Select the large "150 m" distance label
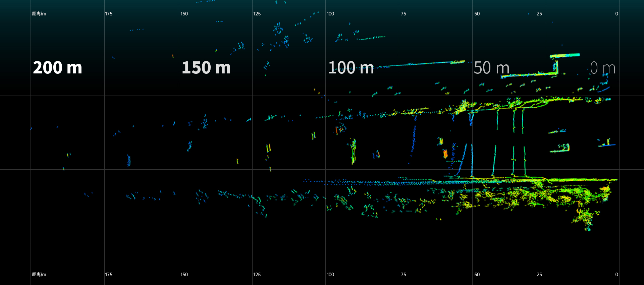 point(206,68)
